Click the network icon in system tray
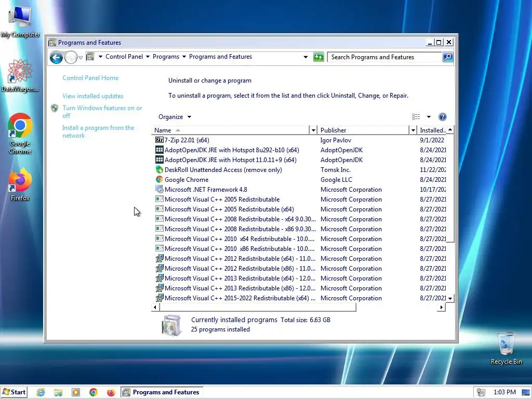This screenshot has width=532, height=399. point(481,392)
